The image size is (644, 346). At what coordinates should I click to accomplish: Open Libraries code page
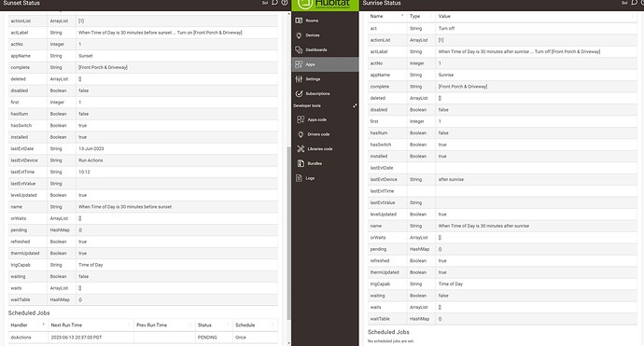[320, 149]
